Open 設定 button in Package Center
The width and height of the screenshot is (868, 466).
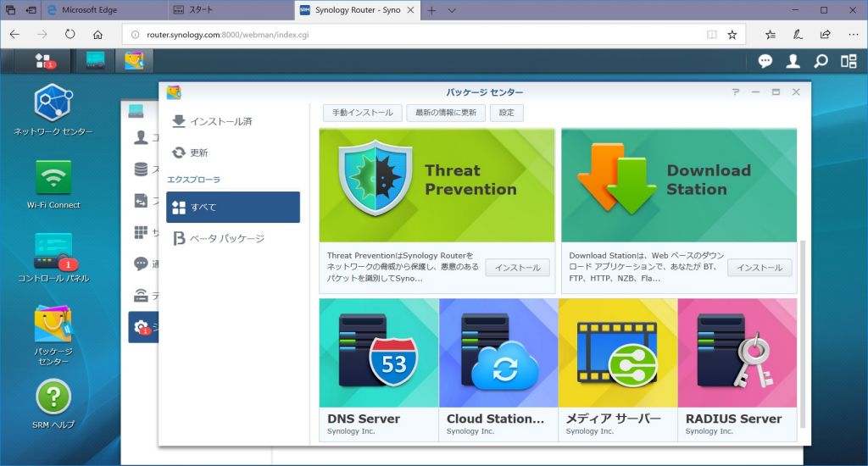point(507,113)
